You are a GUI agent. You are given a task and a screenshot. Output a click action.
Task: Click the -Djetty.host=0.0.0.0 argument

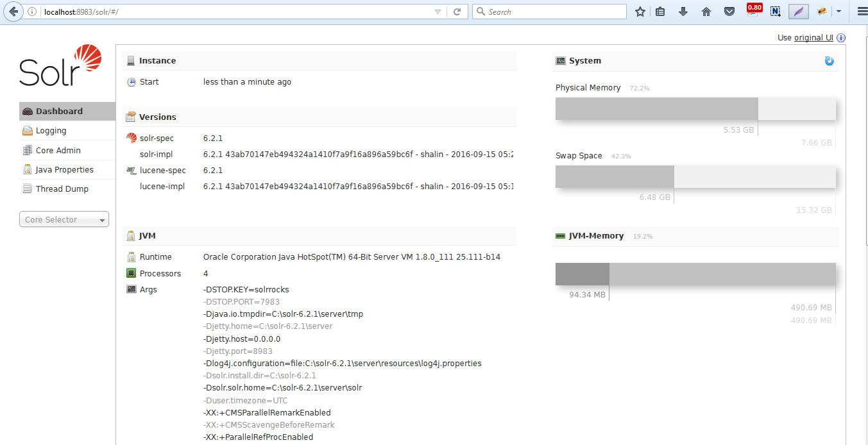click(x=242, y=339)
